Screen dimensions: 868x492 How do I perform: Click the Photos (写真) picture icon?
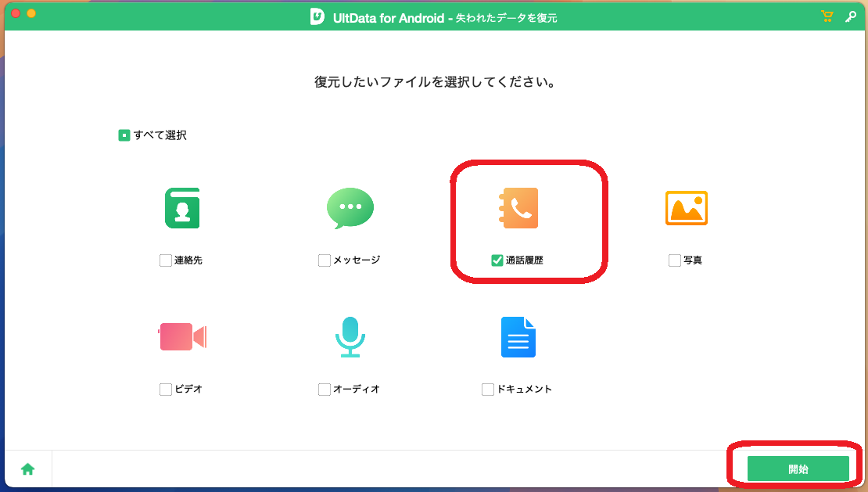(x=686, y=208)
